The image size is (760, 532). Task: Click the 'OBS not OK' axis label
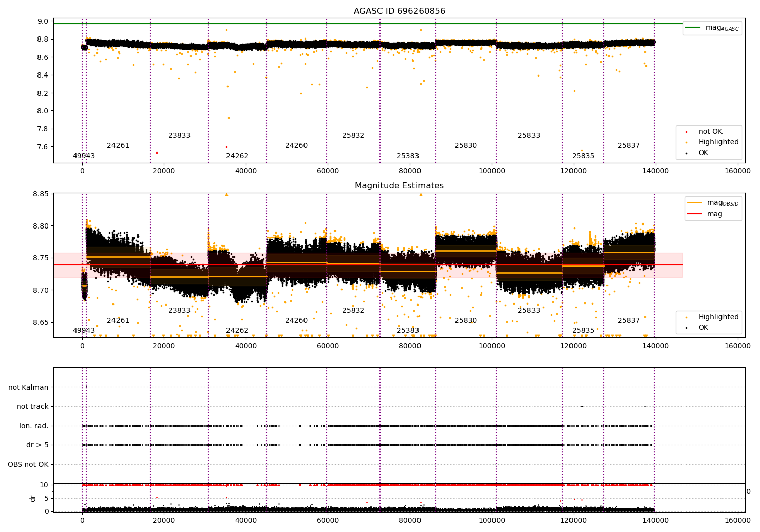pyautogui.click(x=28, y=464)
